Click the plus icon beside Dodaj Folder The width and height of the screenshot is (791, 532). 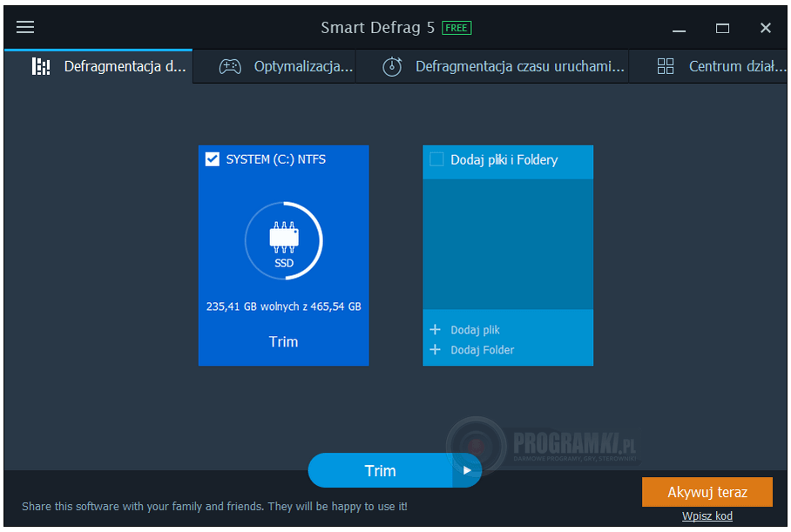pos(435,349)
